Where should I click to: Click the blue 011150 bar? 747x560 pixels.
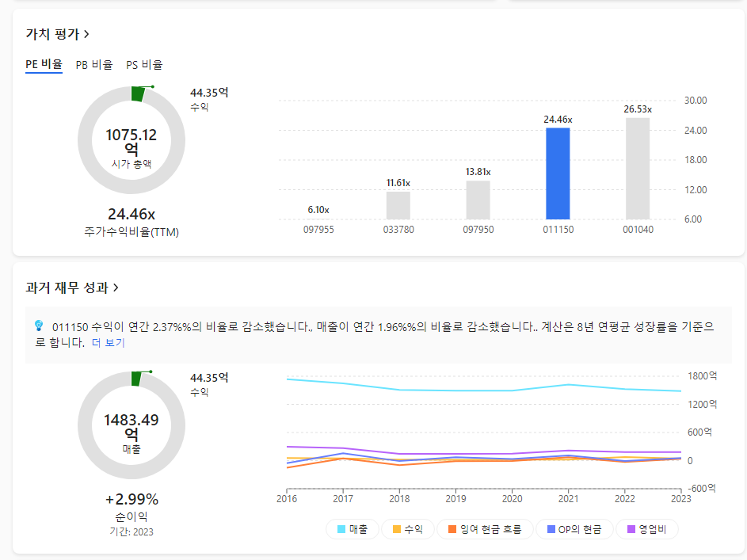click(x=558, y=173)
